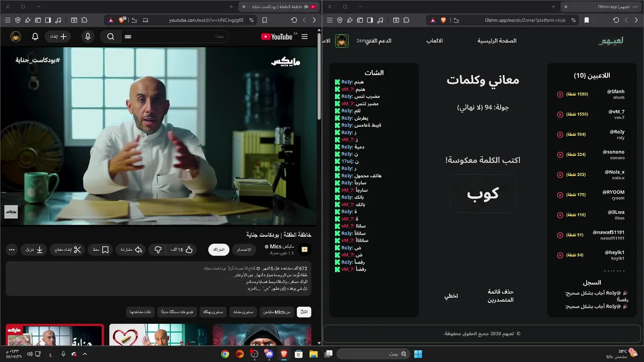Select the محتوى يهمّك filter chip

(213, 312)
